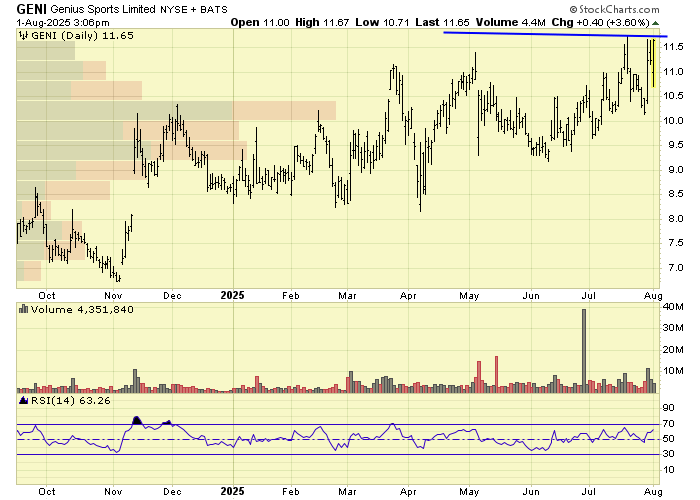Click the 2025 label under the price chart

tap(233, 296)
